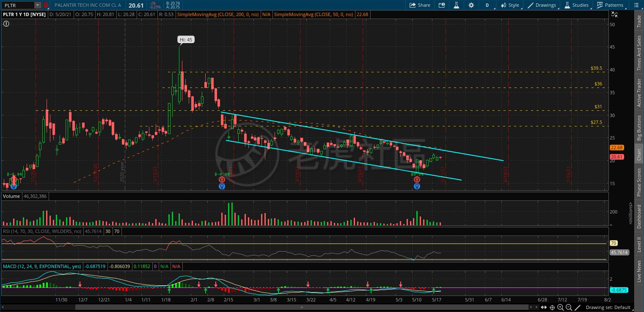Screen dimensions: 644x312
Task: Click the red symbol link icon beside PLTR
Action: tap(46, 5)
